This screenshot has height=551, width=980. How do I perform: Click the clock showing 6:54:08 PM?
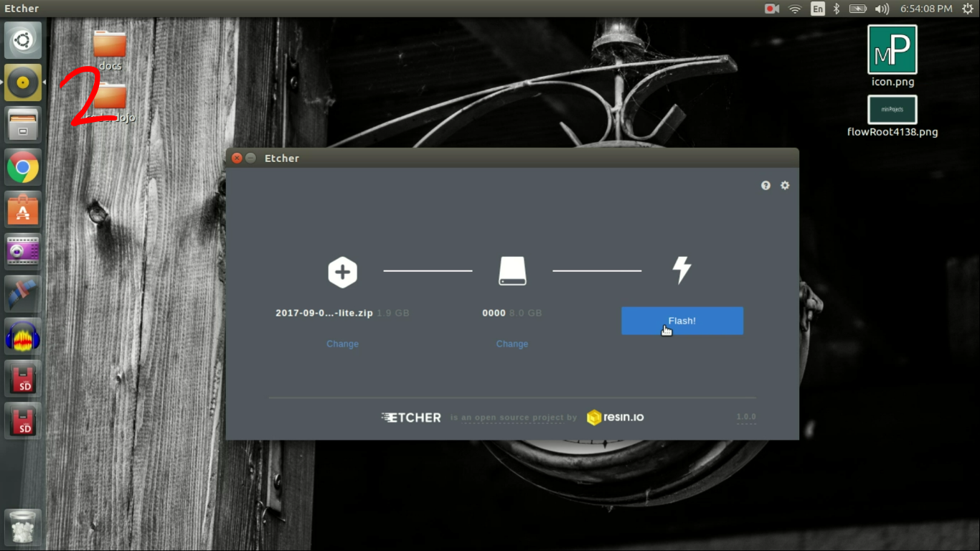(926, 9)
